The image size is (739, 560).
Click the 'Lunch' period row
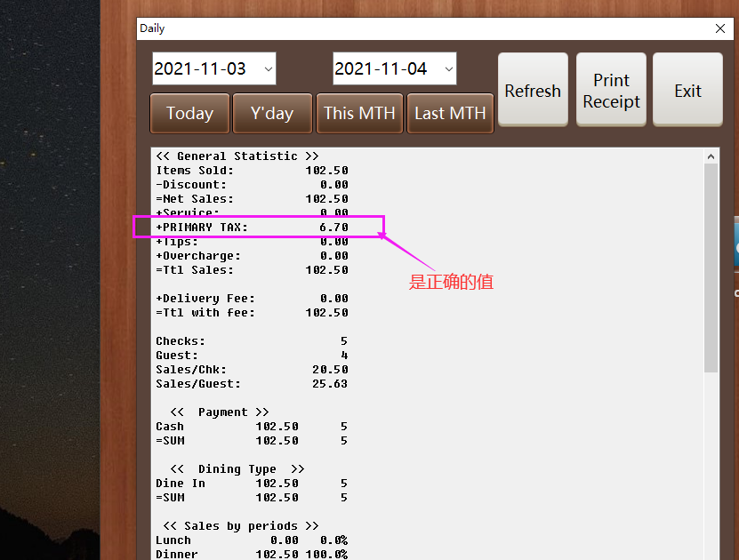(253, 540)
